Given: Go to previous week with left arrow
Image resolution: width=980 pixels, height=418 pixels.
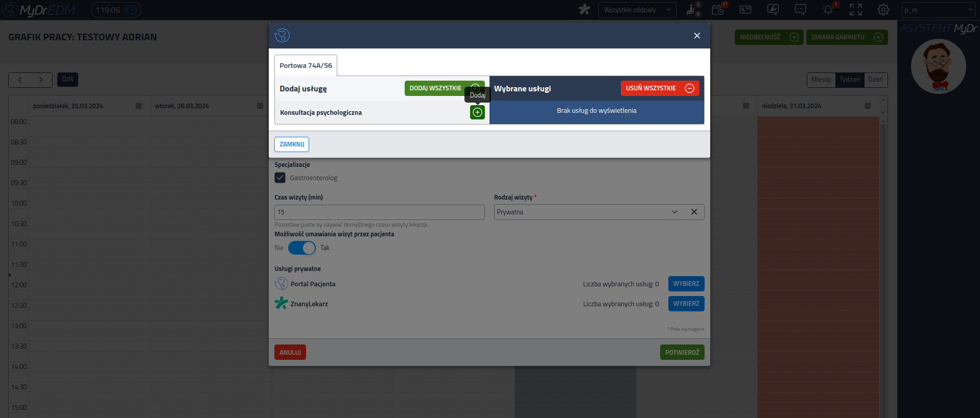Looking at the screenshot, I should 20,80.
